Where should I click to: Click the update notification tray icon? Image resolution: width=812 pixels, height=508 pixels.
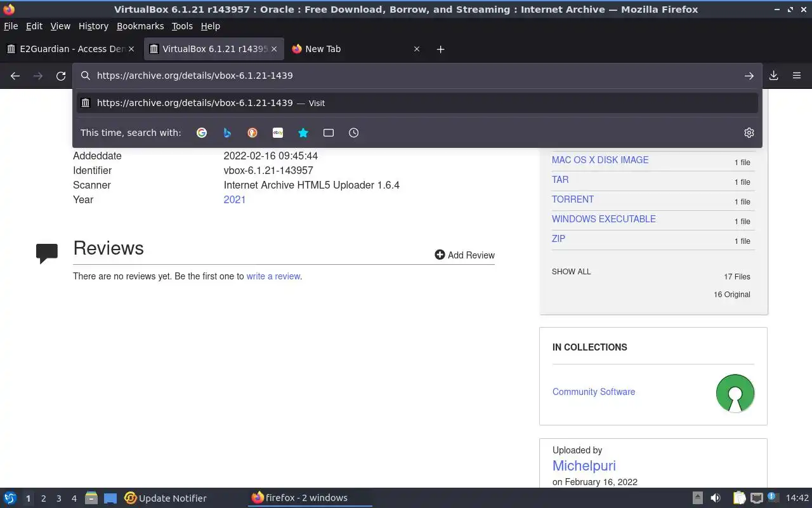[x=773, y=497]
